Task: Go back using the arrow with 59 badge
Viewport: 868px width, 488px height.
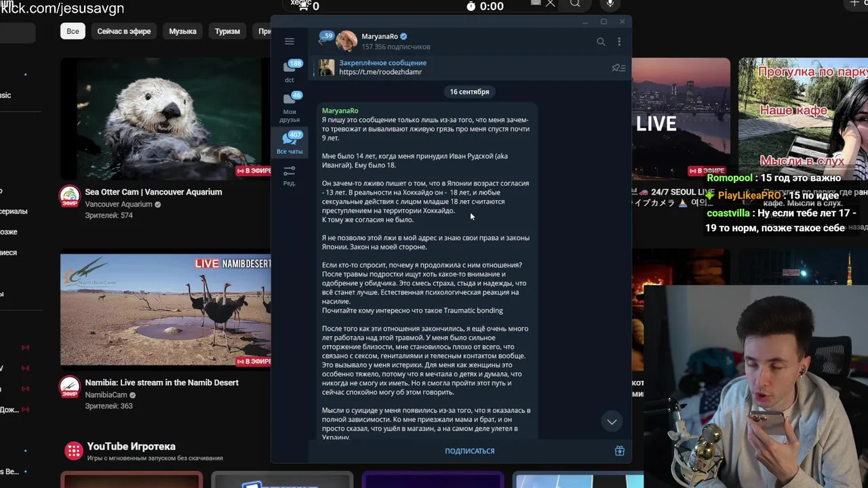Action: 325,40
